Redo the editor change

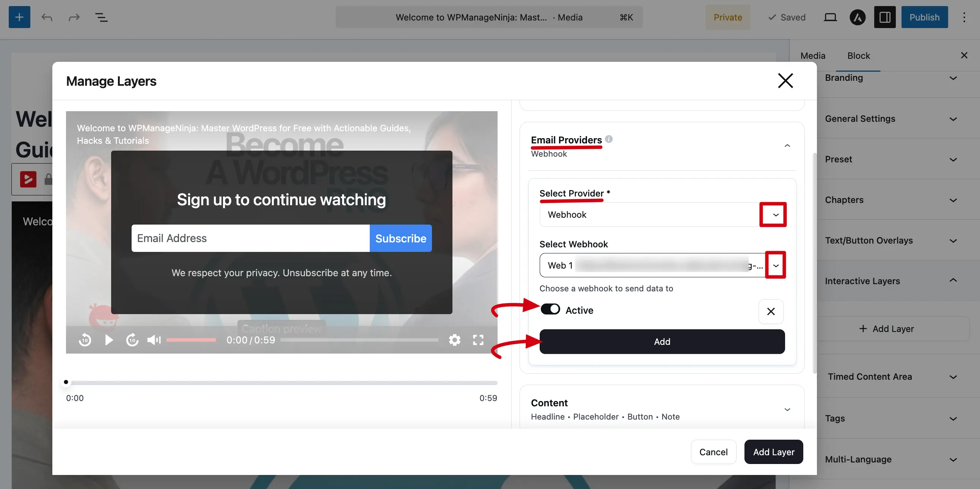[x=74, y=17]
